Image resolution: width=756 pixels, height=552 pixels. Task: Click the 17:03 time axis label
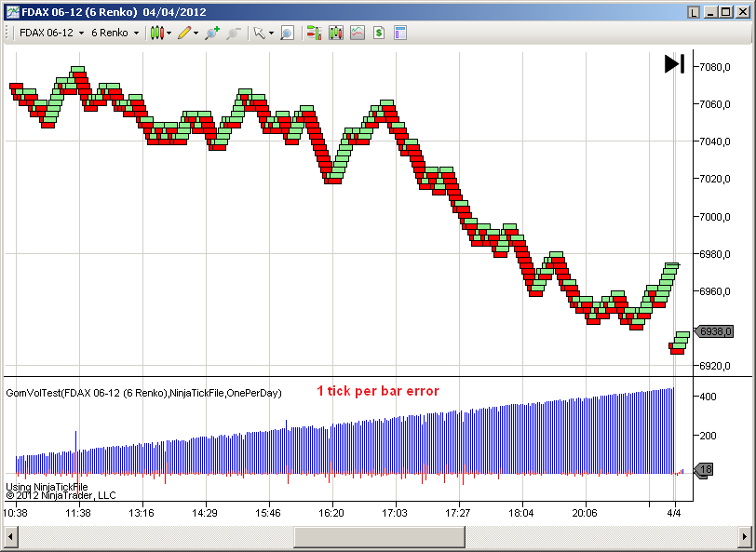tap(396, 513)
